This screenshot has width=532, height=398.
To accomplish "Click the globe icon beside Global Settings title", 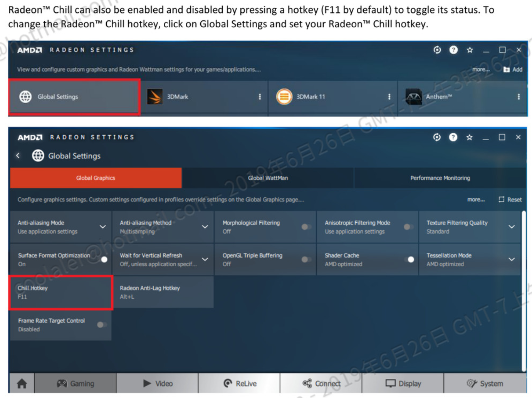I will (38, 156).
